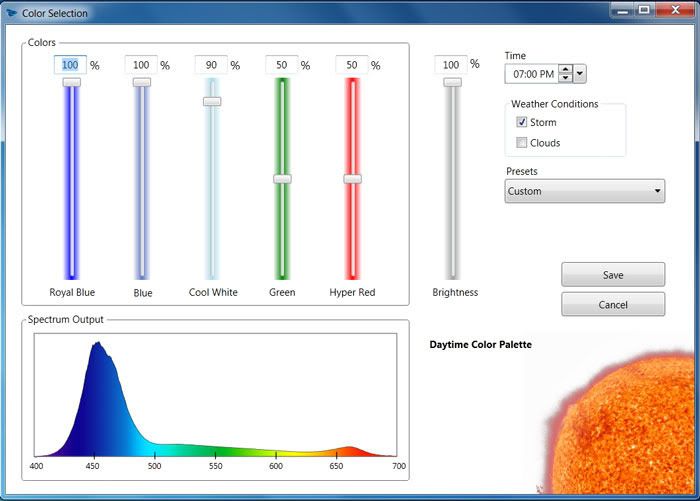The height and width of the screenshot is (501, 700).
Task: Decrease time using the down spinner arrow
Action: [x=566, y=78]
